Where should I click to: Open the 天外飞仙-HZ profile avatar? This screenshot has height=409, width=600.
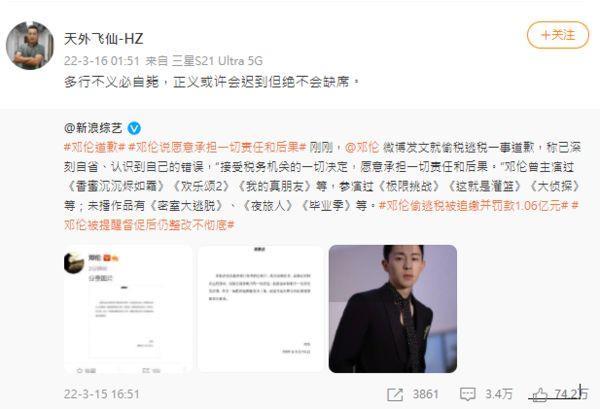coord(30,46)
